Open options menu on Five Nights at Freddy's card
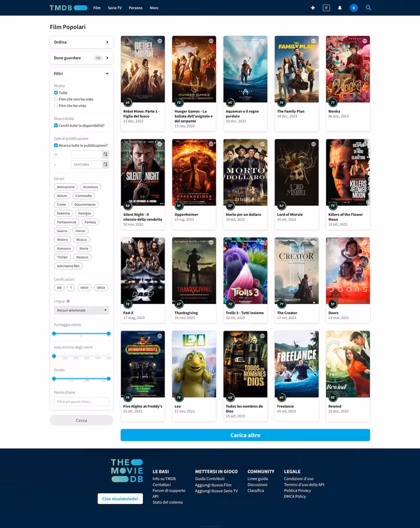 coord(160,336)
